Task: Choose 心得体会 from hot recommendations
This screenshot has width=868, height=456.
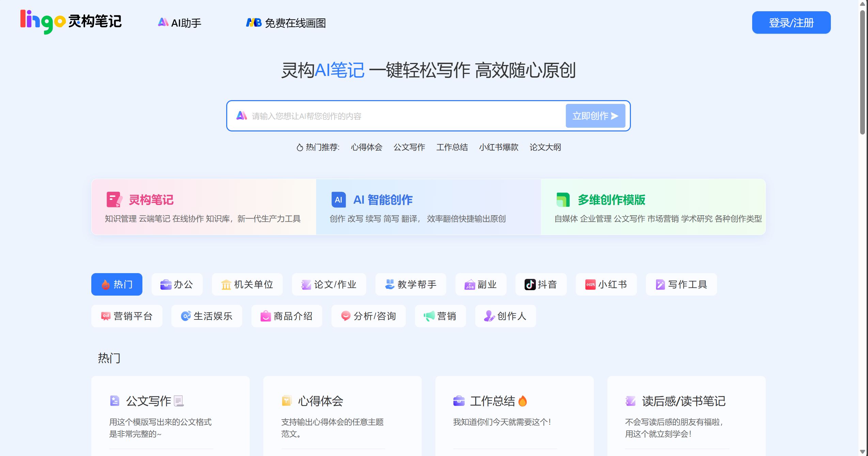Action: pos(366,147)
